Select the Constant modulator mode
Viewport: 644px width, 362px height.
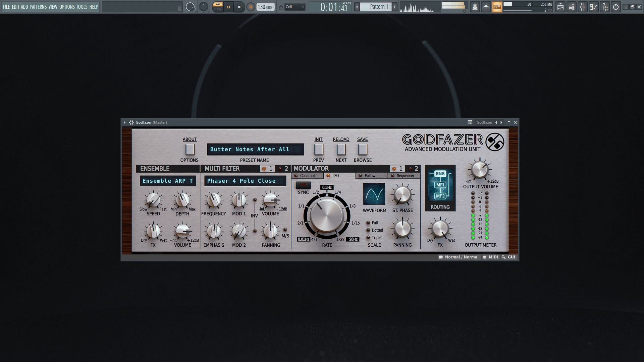point(307,176)
